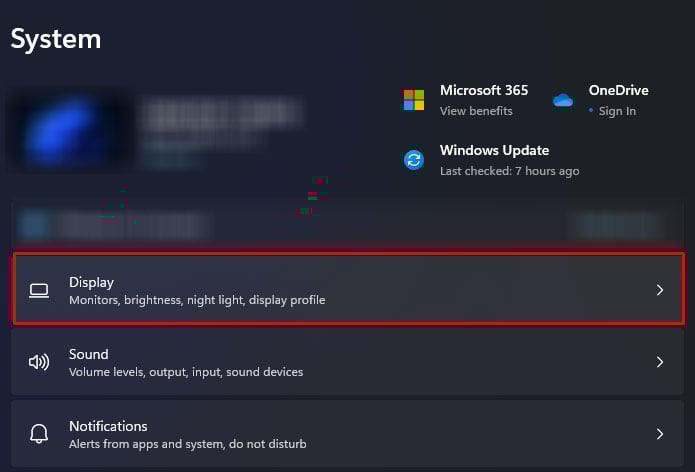The width and height of the screenshot is (695, 472).
Task: Click the Windows Update circular arrows icon
Action: (x=414, y=160)
